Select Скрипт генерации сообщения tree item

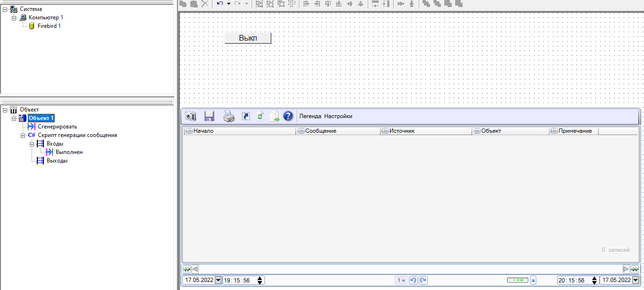77,135
